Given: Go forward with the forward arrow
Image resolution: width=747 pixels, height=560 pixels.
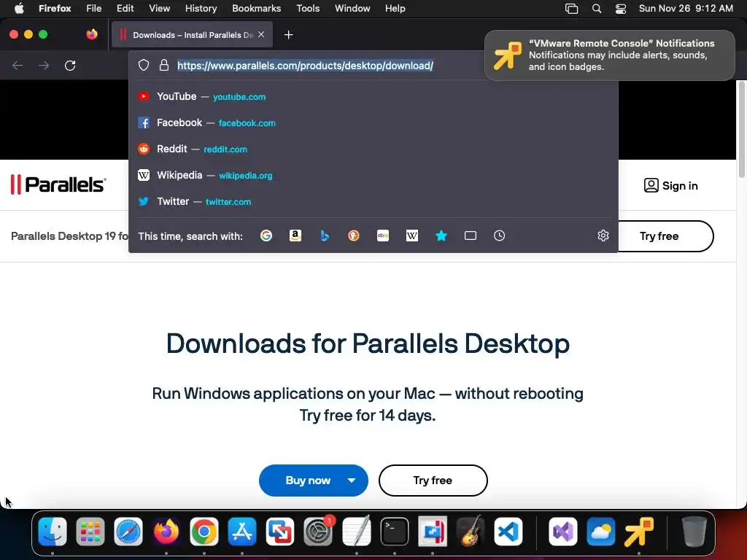Looking at the screenshot, I should pyautogui.click(x=44, y=65).
